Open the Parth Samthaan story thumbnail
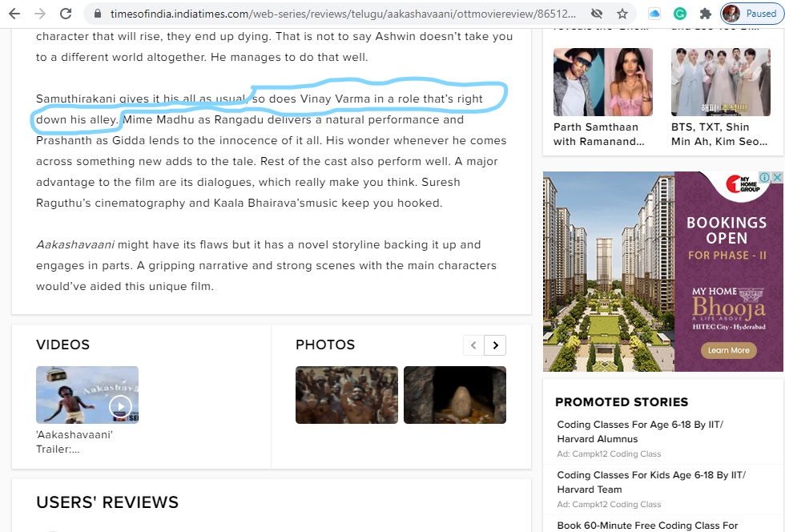 click(x=602, y=83)
